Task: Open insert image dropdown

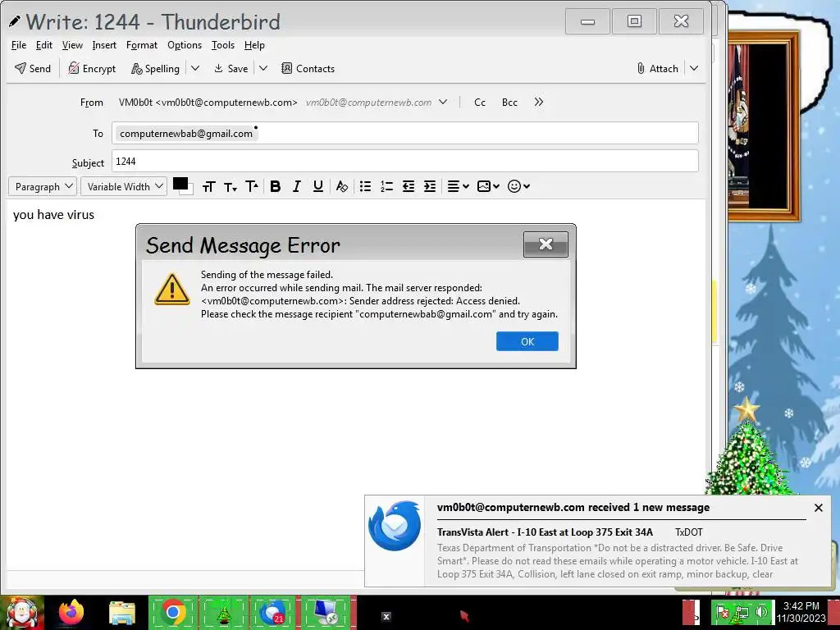Action: pyautogui.click(x=488, y=186)
